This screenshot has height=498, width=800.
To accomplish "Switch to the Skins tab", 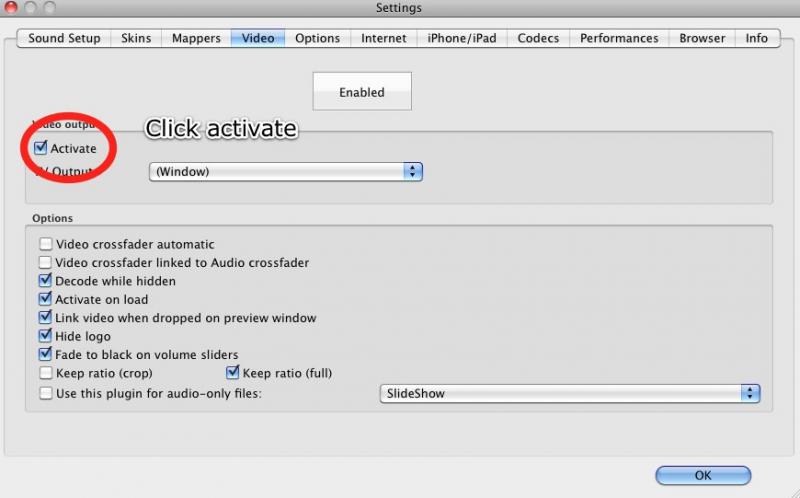I will pos(136,38).
